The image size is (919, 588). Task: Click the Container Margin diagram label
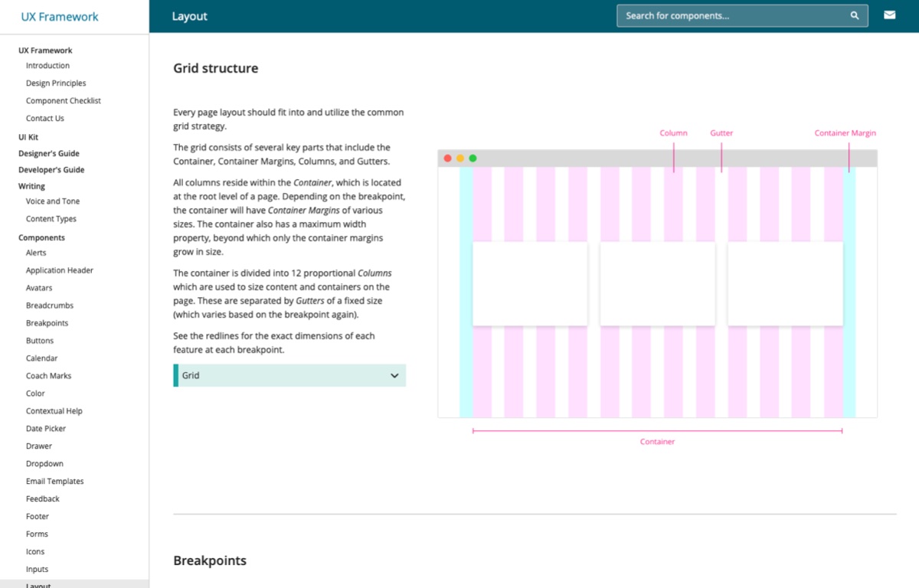845,133
